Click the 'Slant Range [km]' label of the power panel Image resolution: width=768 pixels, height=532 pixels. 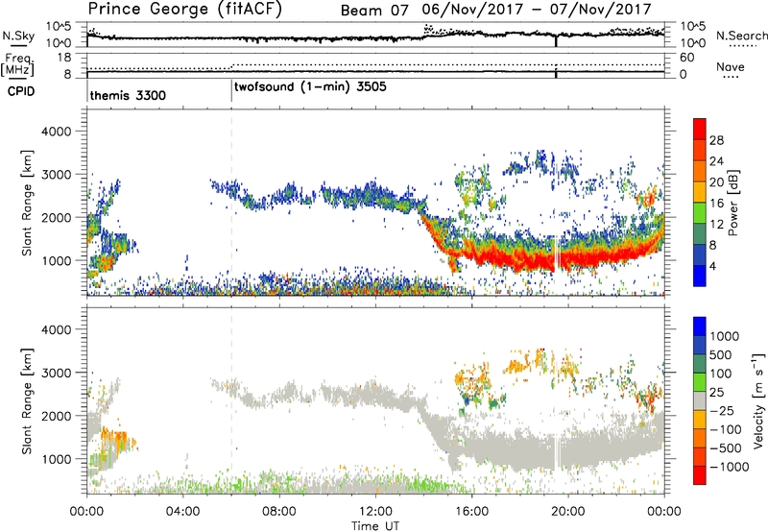click(28, 203)
